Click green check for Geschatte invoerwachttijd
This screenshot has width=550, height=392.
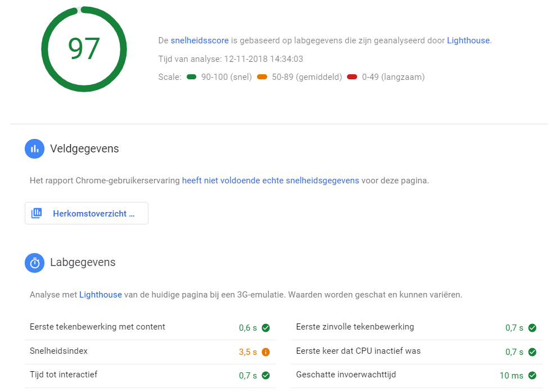[x=532, y=375]
